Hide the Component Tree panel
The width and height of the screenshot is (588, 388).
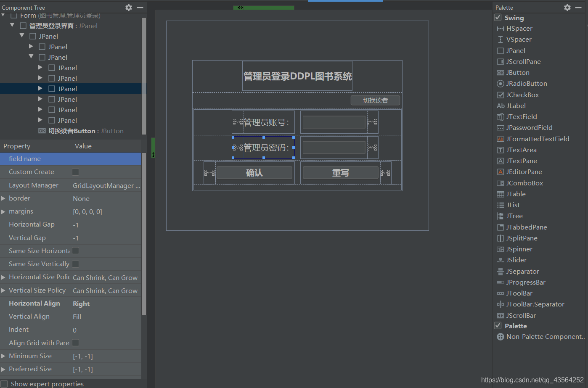[140, 7]
